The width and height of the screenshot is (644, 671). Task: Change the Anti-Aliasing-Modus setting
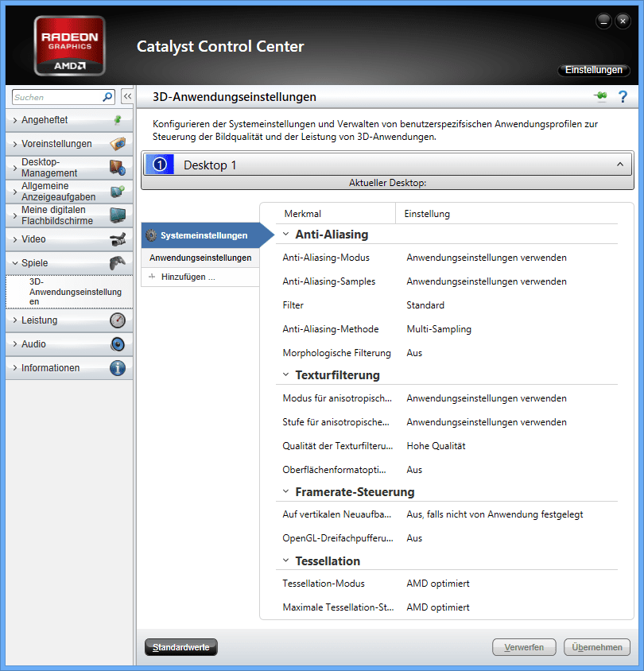pos(486,258)
